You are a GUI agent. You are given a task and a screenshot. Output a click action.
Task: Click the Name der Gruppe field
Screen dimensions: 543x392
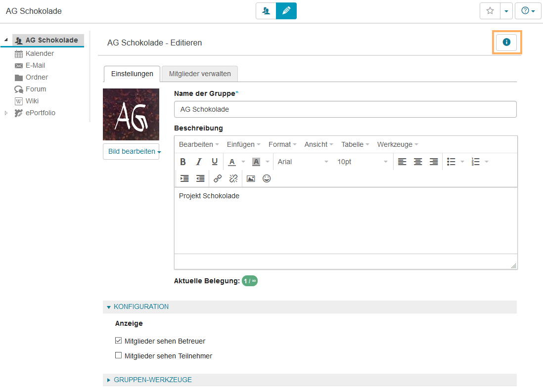(x=345, y=109)
